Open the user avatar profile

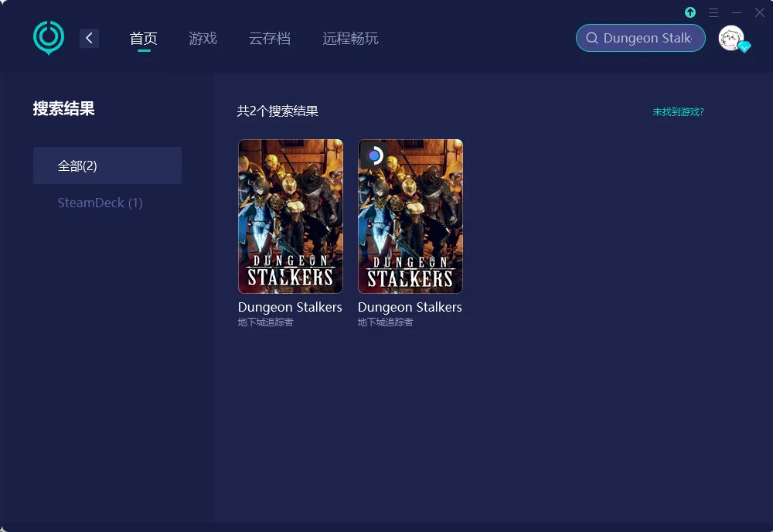731,38
